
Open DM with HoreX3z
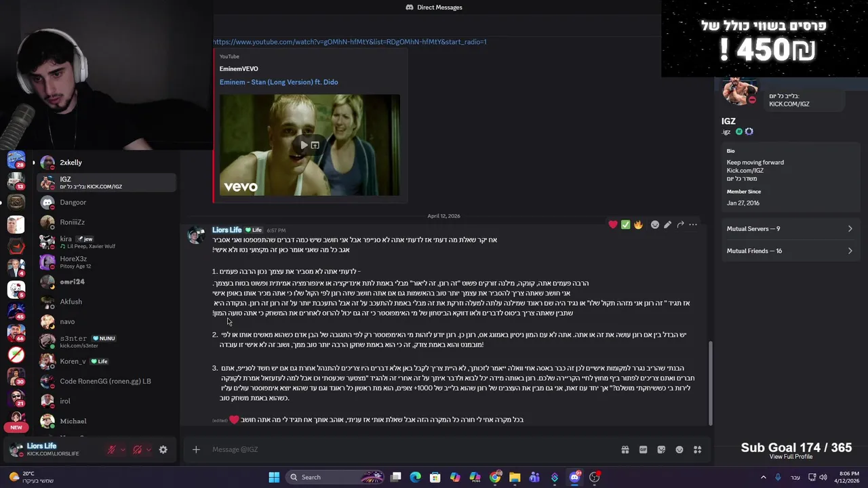pyautogui.click(x=106, y=262)
